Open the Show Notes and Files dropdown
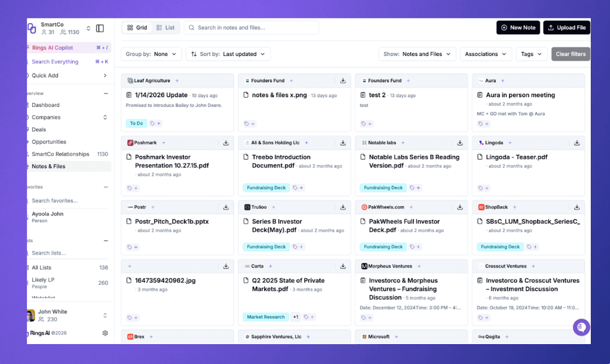This screenshot has height=364, width=610. [x=417, y=54]
